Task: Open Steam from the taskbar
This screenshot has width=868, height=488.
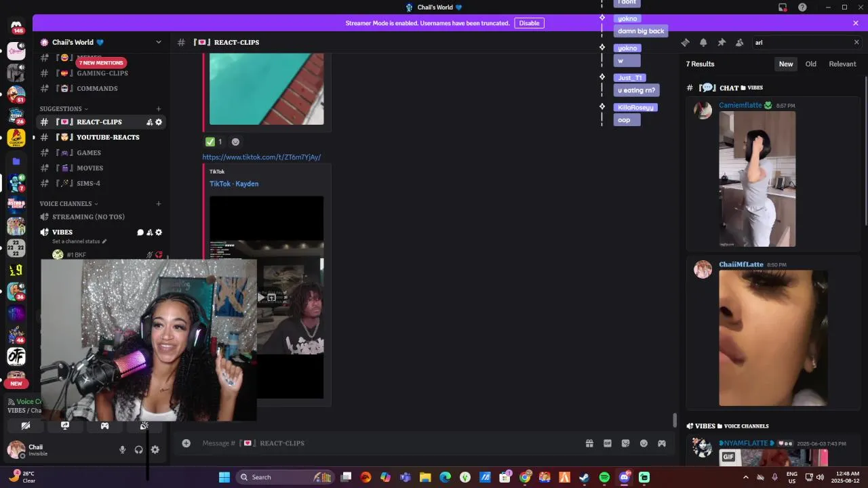Action: tap(584, 477)
